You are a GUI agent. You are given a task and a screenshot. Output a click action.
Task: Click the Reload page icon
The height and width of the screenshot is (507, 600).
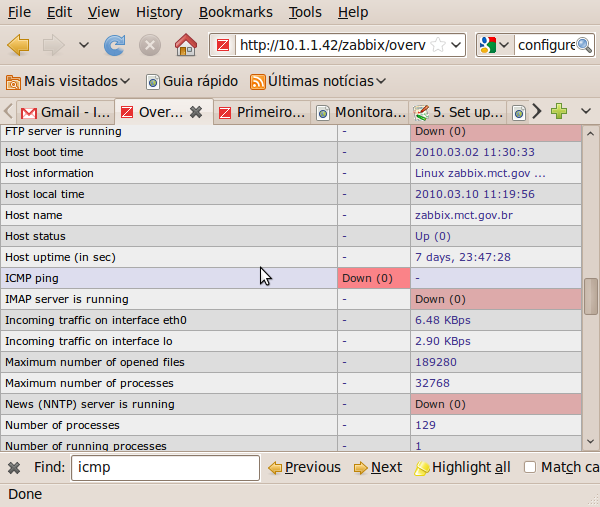tap(115, 46)
